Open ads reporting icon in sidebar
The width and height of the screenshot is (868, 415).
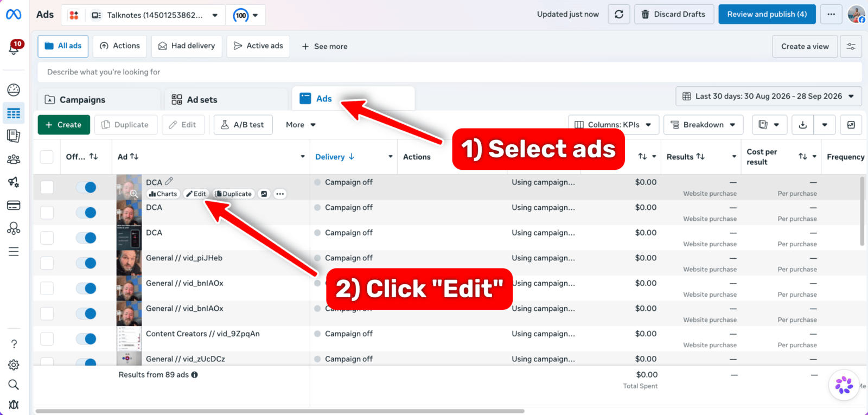pyautogui.click(x=14, y=136)
